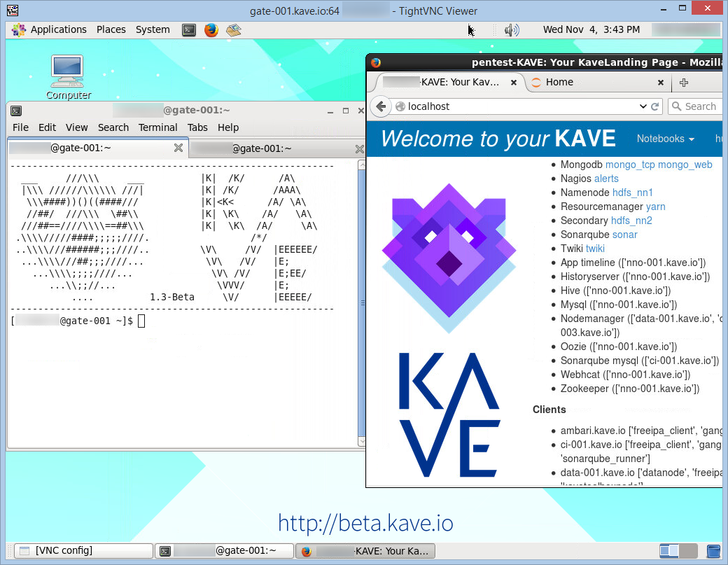The height and width of the screenshot is (565, 728).
Task: Click the trash icon in bottom panel
Action: pos(713,551)
